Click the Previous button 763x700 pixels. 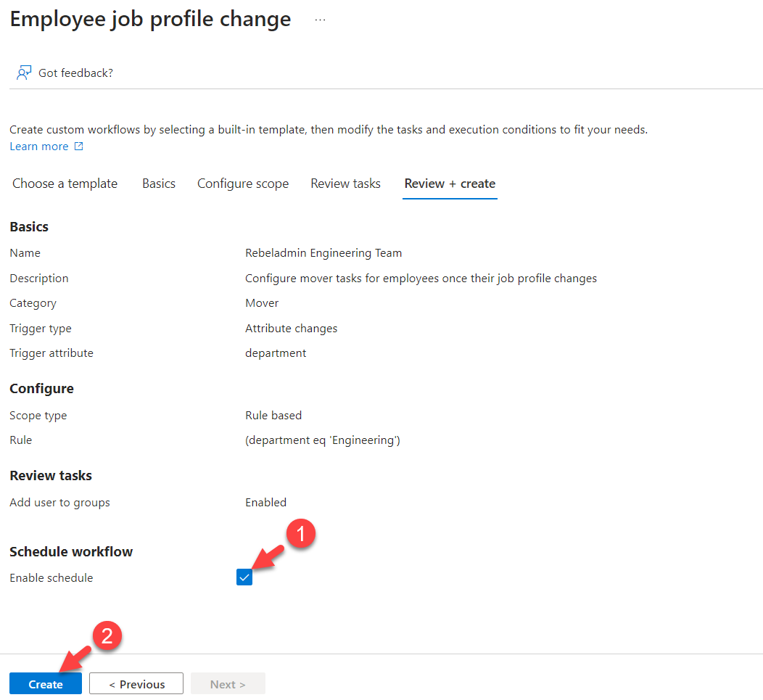click(x=136, y=683)
